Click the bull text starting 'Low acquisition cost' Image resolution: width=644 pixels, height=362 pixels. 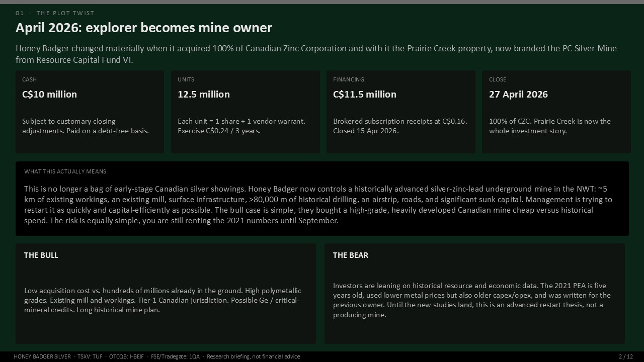[x=163, y=300]
